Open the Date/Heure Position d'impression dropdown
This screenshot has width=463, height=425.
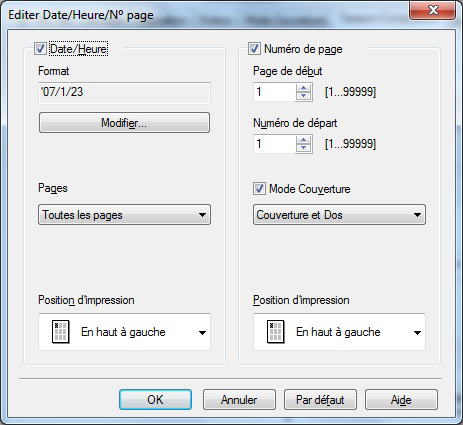point(124,332)
